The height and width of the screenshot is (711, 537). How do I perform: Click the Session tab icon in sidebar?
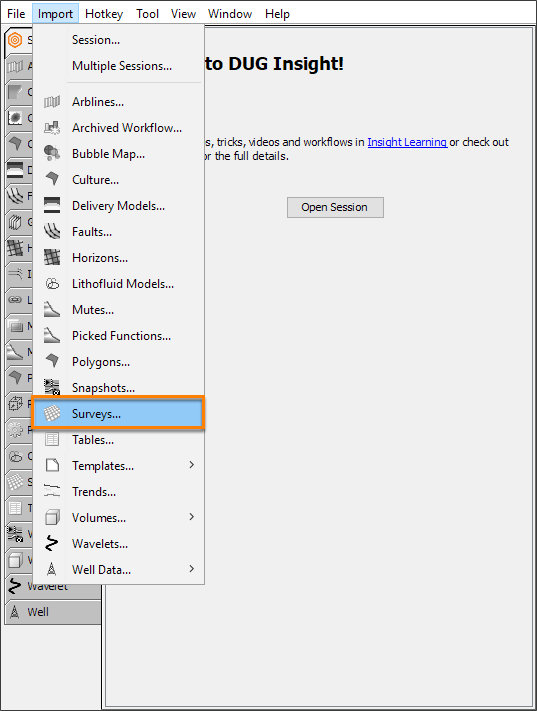(x=15, y=40)
